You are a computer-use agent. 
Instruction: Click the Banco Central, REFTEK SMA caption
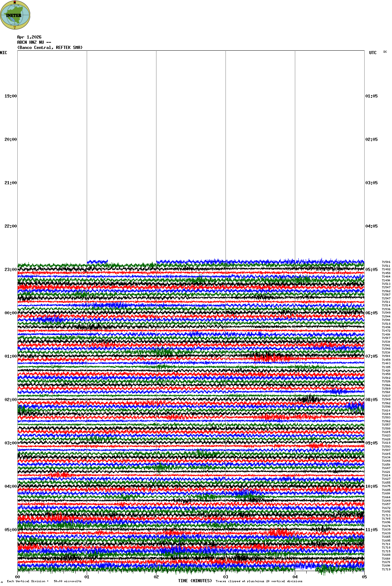click(50, 48)
